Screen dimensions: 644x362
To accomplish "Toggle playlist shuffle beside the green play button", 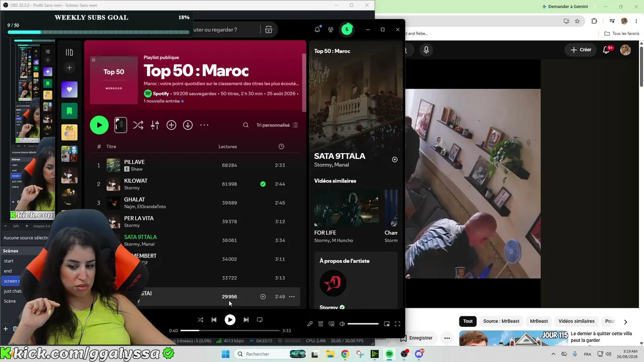I will pos(138,125).
